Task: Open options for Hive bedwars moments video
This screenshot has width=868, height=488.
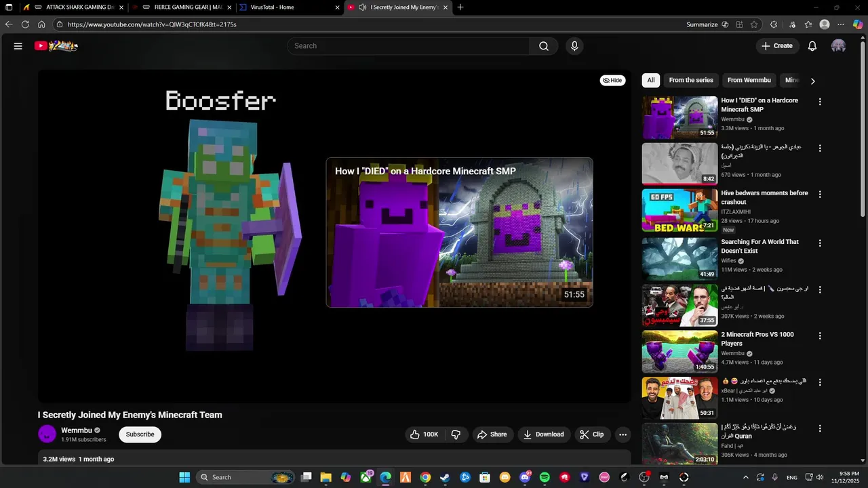Action: (820, 195)
